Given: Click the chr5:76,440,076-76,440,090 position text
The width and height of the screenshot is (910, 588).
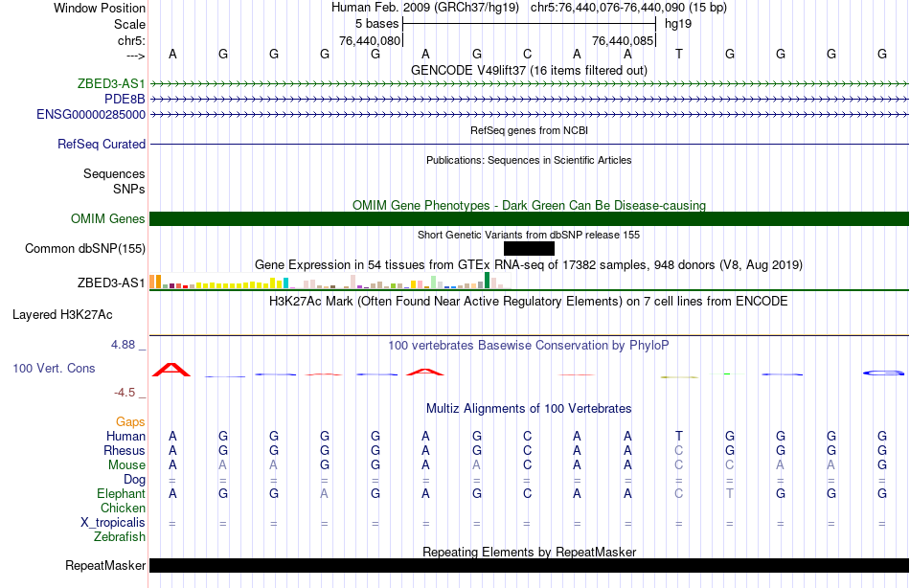Looking at the screenshot, I should click(x=628, y=8).
